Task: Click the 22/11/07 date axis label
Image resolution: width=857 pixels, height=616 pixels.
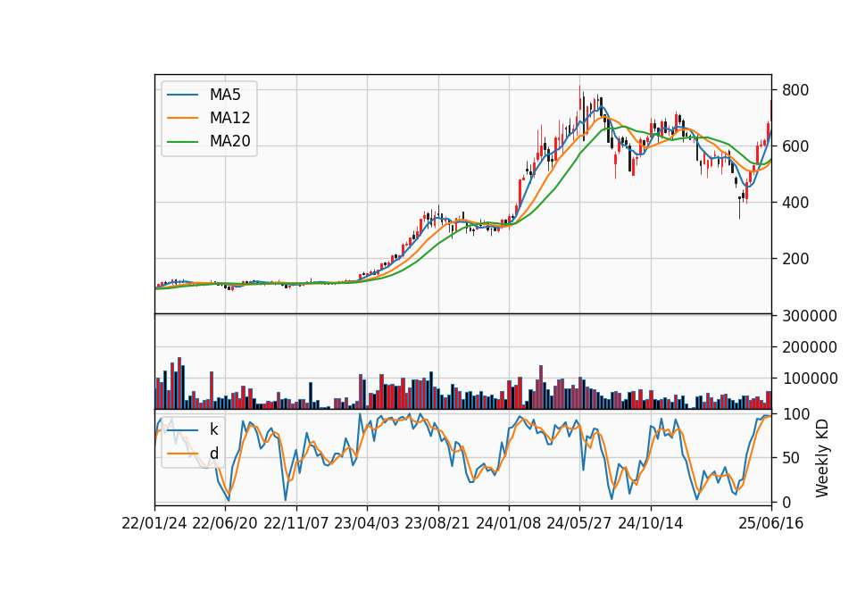Action: pos(296,523)
